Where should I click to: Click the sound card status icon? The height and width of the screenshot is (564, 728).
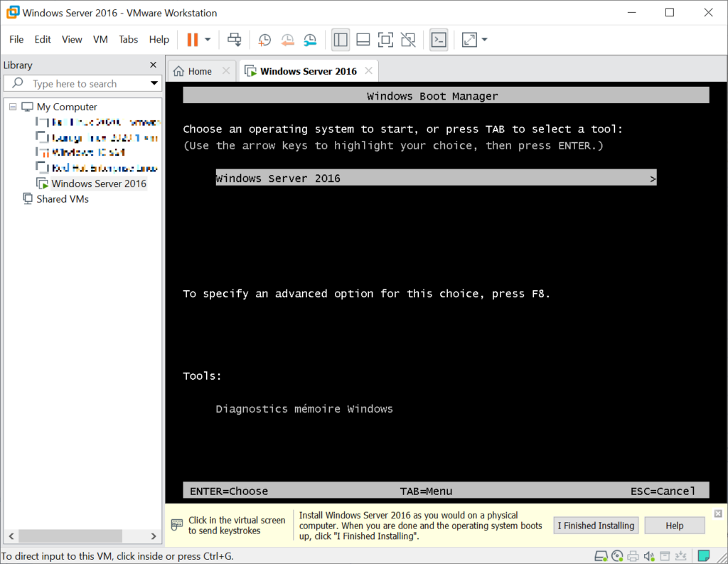click(x=649, y=556)
